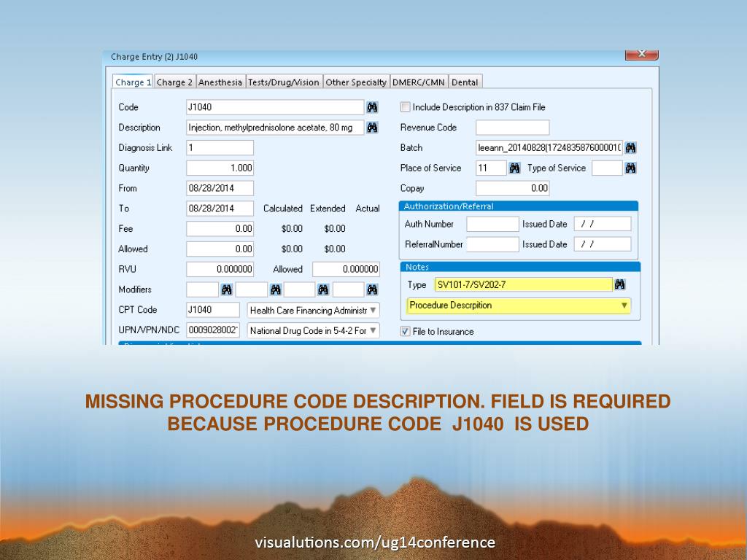Select the Notes section header
Image resolution: width=747 pixels, height=560 pixels.
pos(520,267)
